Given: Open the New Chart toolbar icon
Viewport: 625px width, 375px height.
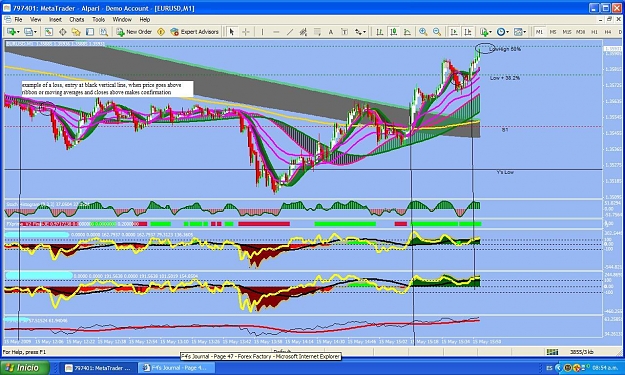Looking at the screenshot, I should [11, 32].
